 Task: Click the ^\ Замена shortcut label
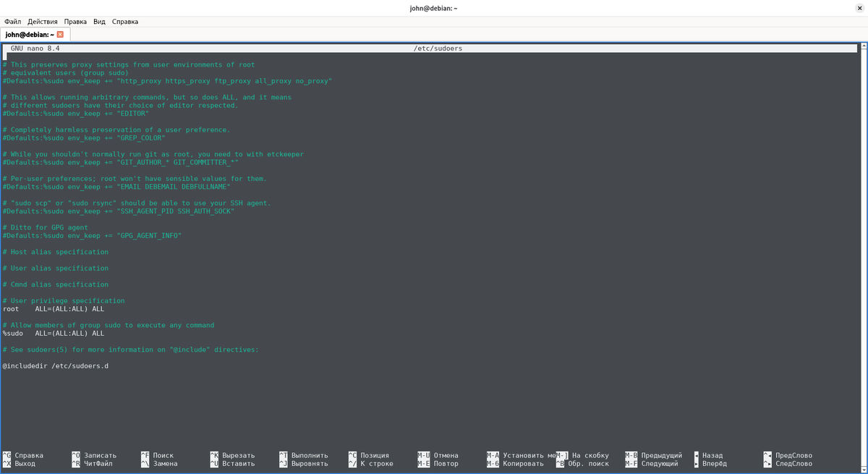[159, 463]
